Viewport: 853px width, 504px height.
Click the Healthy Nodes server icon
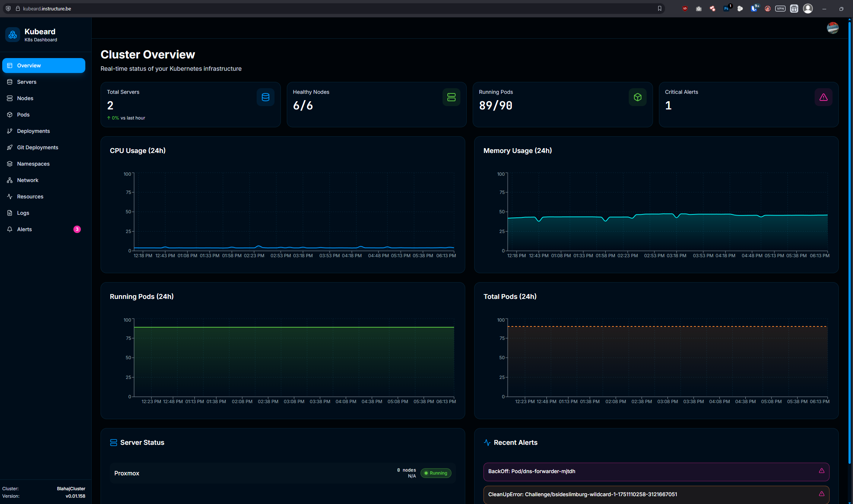(x=451, y=97)
